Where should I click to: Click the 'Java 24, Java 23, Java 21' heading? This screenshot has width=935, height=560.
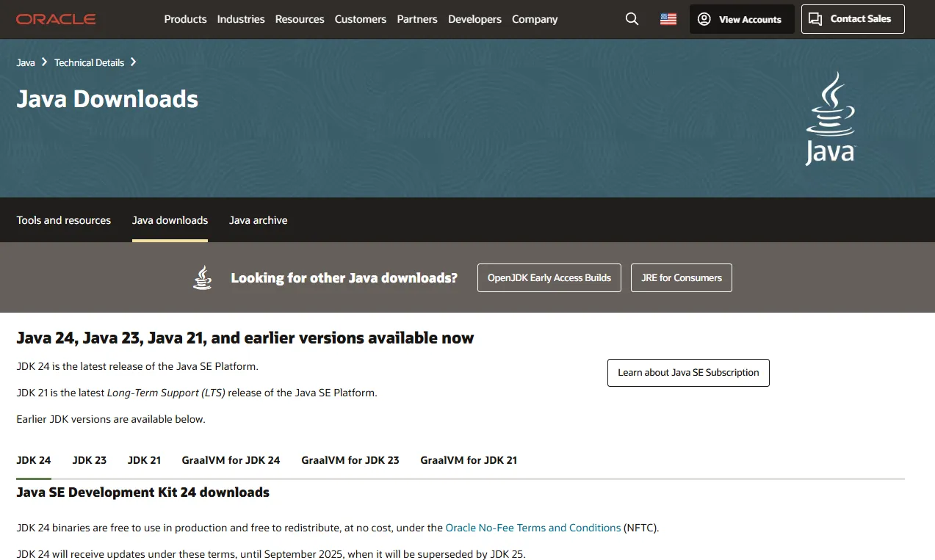tap(245, 338)
